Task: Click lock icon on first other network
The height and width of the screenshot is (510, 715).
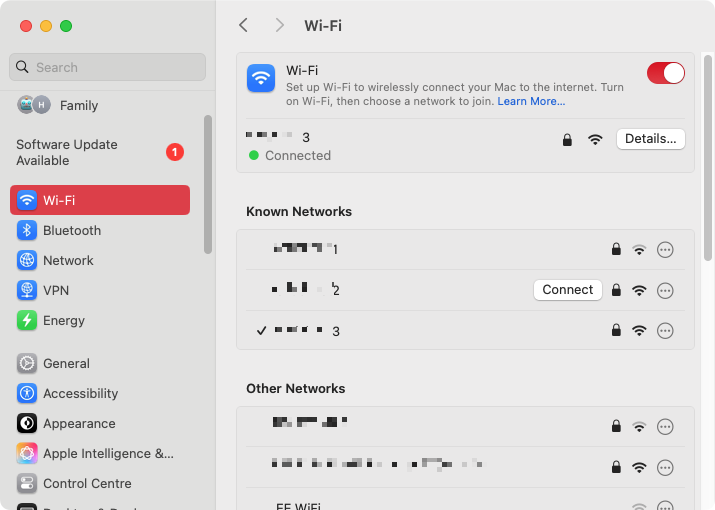Action: point(616,426)
